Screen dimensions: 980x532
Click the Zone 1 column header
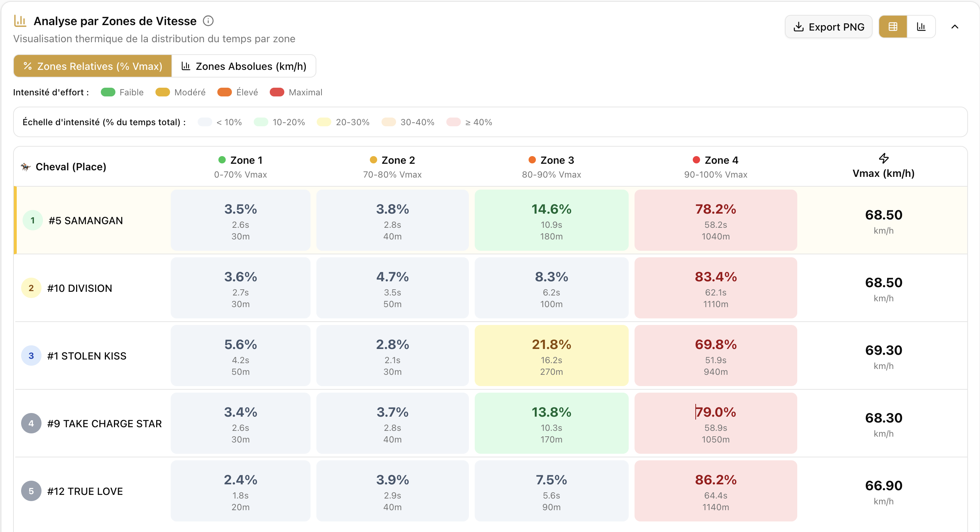(x=240, y=167)
